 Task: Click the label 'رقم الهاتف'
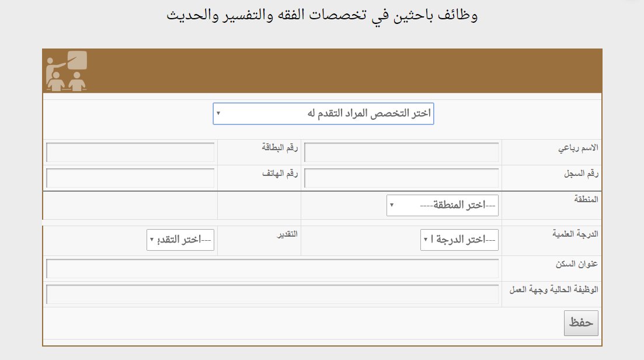[280, 174]
